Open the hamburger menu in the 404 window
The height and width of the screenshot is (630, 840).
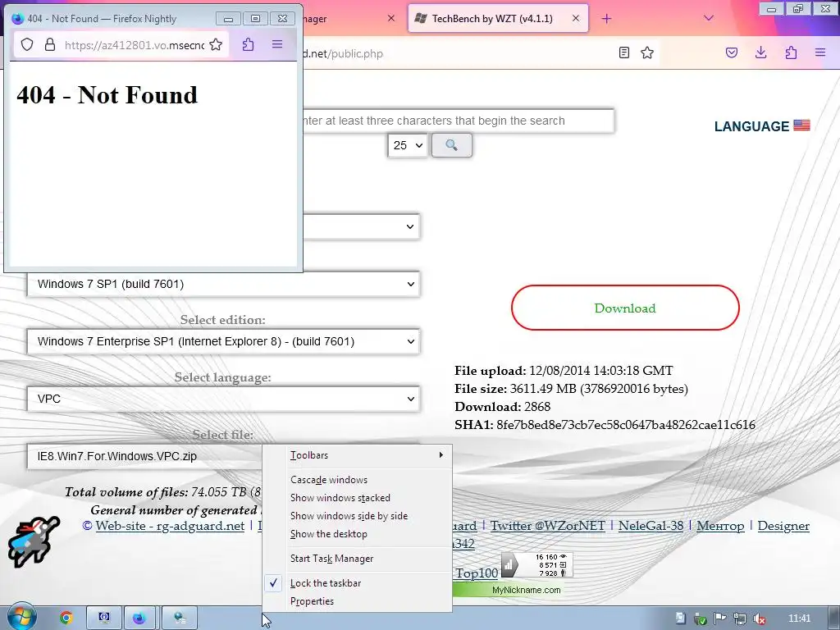coord(277,44)
